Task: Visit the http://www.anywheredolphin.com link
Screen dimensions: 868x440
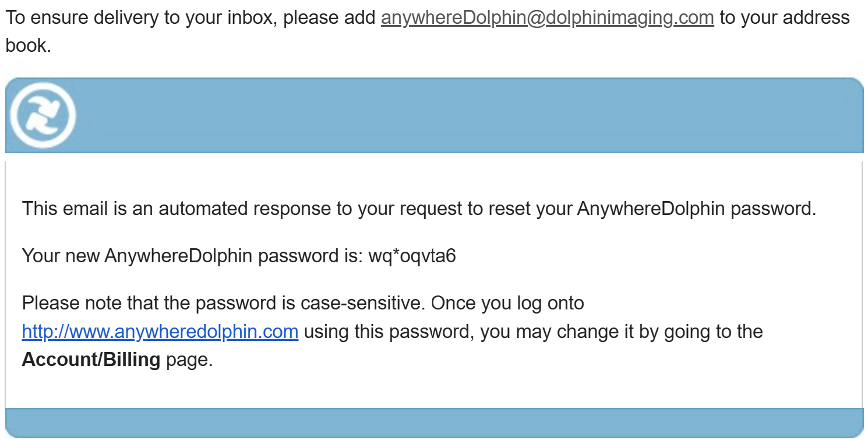Action: coord(160,332)
